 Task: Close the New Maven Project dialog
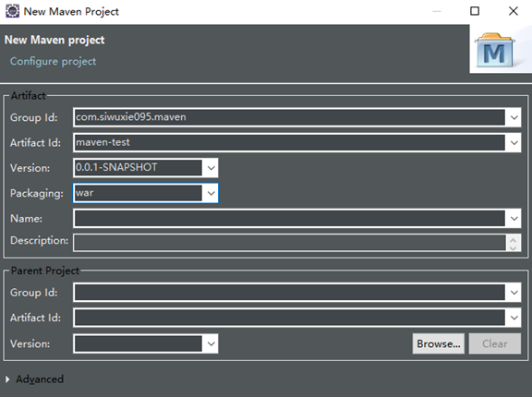514,11
